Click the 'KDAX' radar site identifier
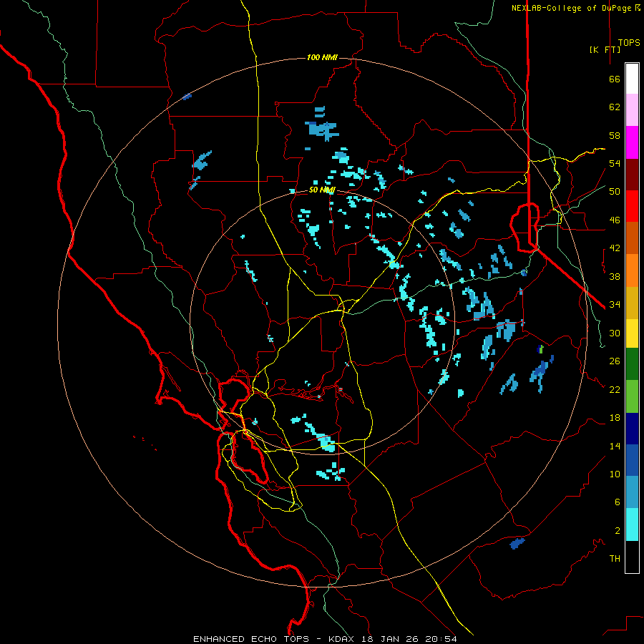The height and width of the screenshot is (644, 644). click(x=343, y=639)
